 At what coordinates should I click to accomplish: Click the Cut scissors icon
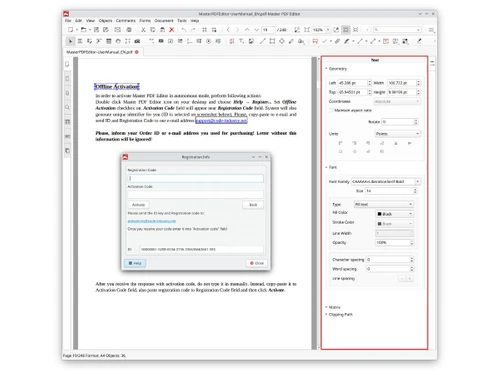[x=143, y=30]
